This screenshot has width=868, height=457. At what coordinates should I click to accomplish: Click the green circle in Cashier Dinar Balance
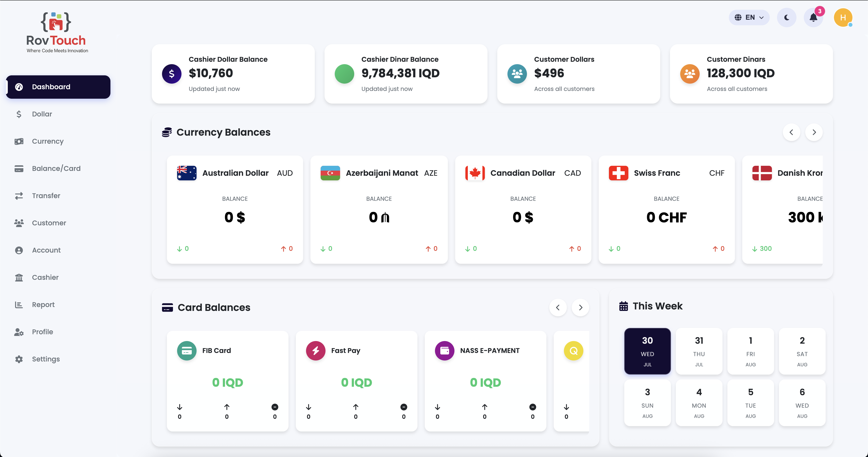click(344, 74)
